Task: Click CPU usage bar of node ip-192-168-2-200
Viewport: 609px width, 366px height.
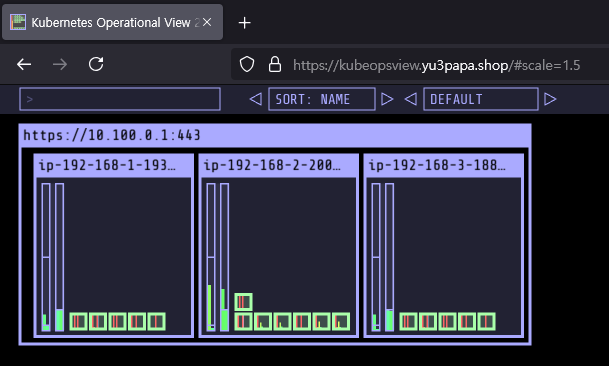Action: click(x=211, y=257)
